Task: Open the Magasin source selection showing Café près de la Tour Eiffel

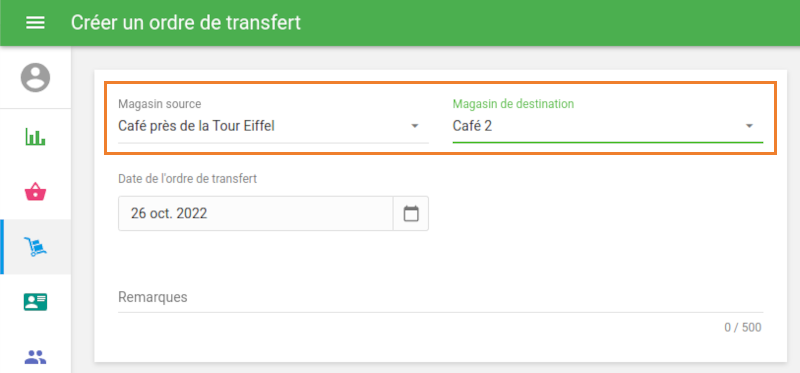Action: pos(273,126)
